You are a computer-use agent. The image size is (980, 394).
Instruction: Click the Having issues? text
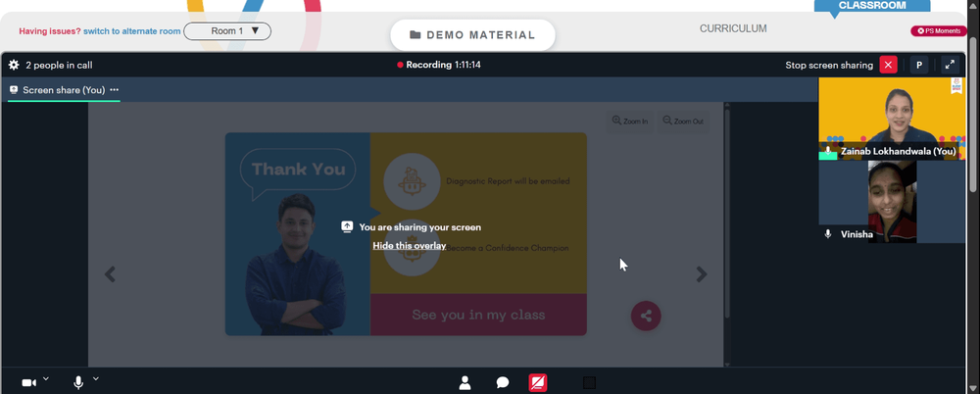49,30
